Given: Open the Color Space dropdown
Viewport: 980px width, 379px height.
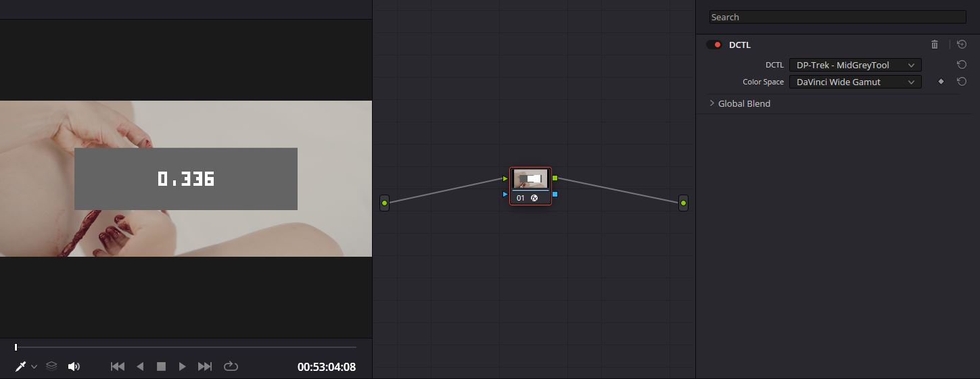Looking at the screenshot, I should pyautogui.click(x=855, y=82).
